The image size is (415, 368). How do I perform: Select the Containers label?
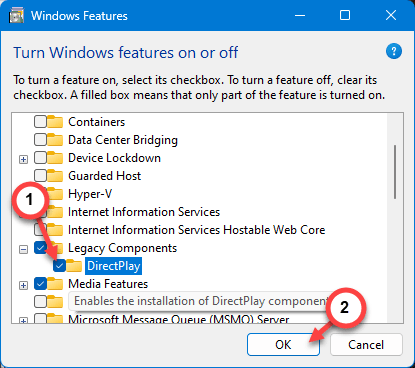pyautogui.click(x=97, y=122)
